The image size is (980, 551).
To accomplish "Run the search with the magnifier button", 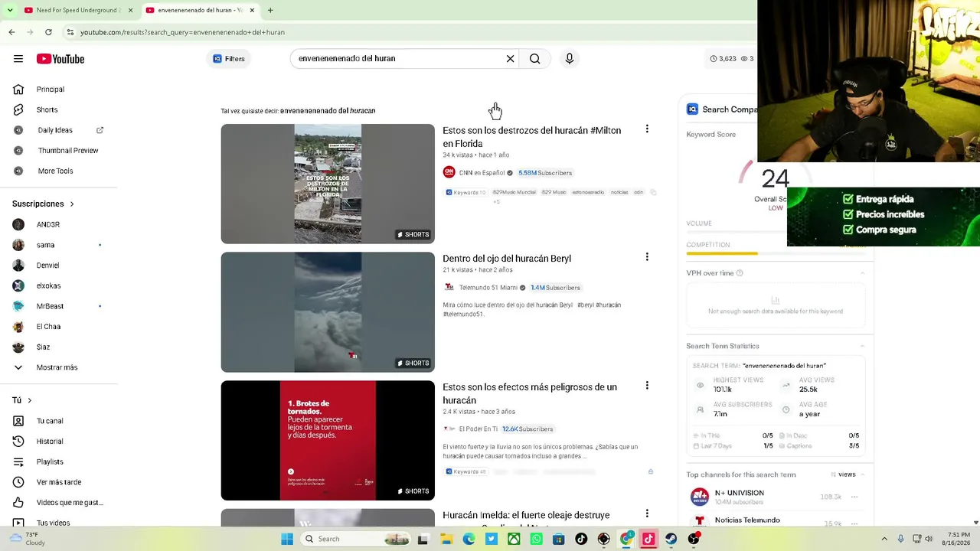I will coord(535,59).
